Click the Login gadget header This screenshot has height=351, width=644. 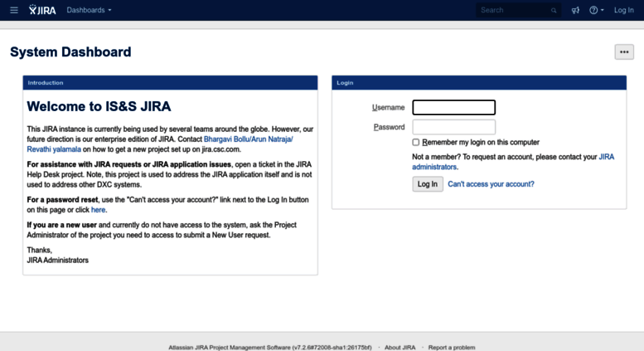pos(479,83)
